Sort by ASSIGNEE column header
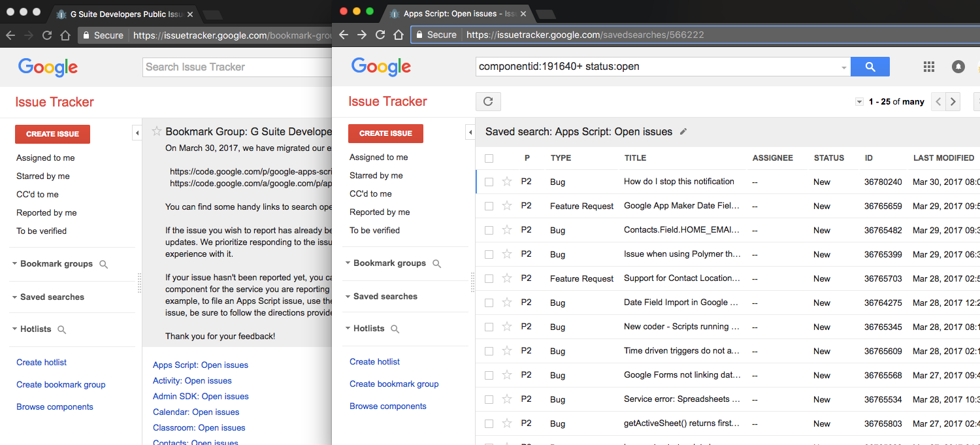The image size is (980, 445). pos(773,158)
